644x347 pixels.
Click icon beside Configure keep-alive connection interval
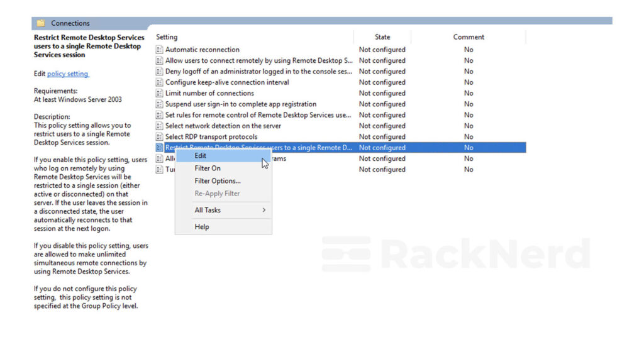coord(159,82)
